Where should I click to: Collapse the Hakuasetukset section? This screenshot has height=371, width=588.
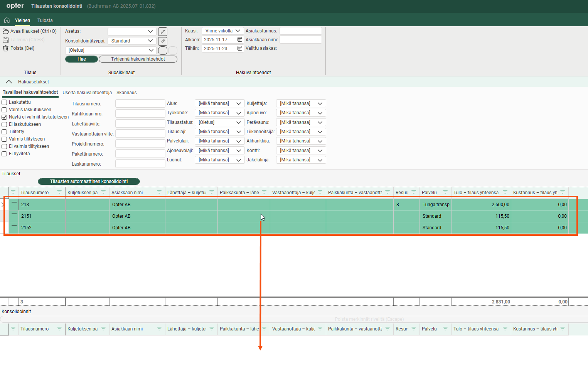tap(9, 82)
